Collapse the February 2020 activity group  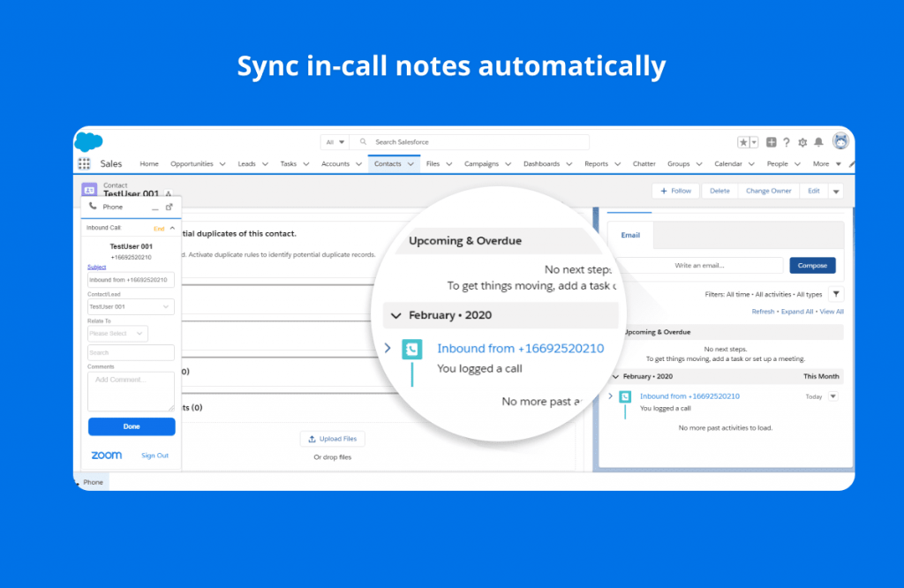tap(395, 315)
